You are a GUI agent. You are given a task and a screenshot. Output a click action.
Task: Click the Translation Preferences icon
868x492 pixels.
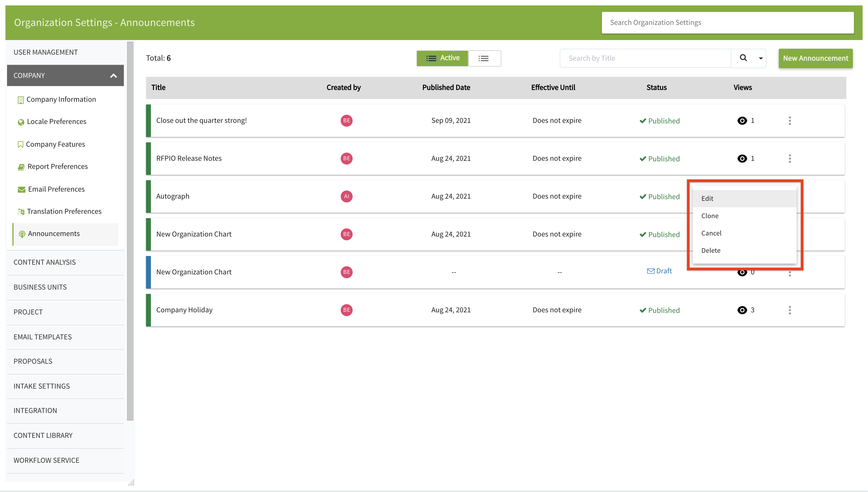[x=21, y=212]
